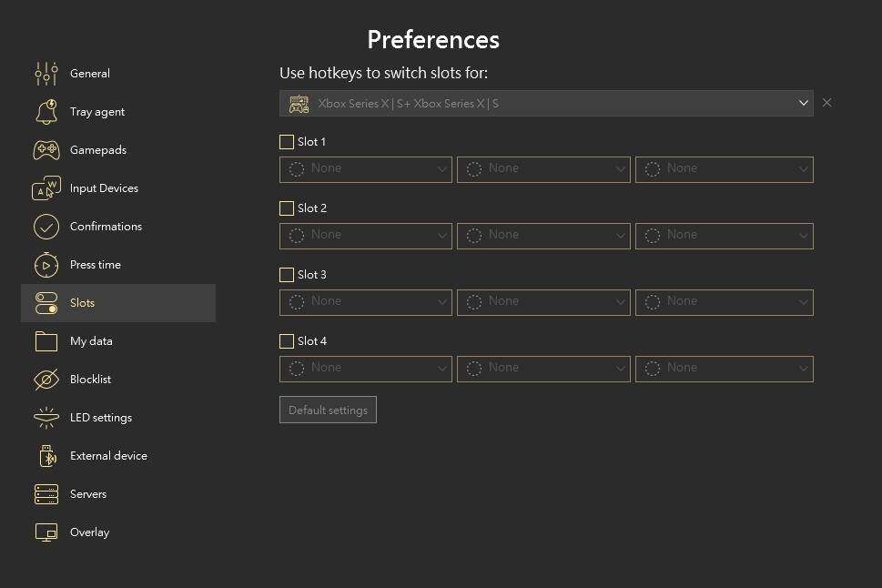882x588 pixels.
Task: Open Blocklist crossed-eye icon
Action: pyautogui.click(x=46, y=380)
